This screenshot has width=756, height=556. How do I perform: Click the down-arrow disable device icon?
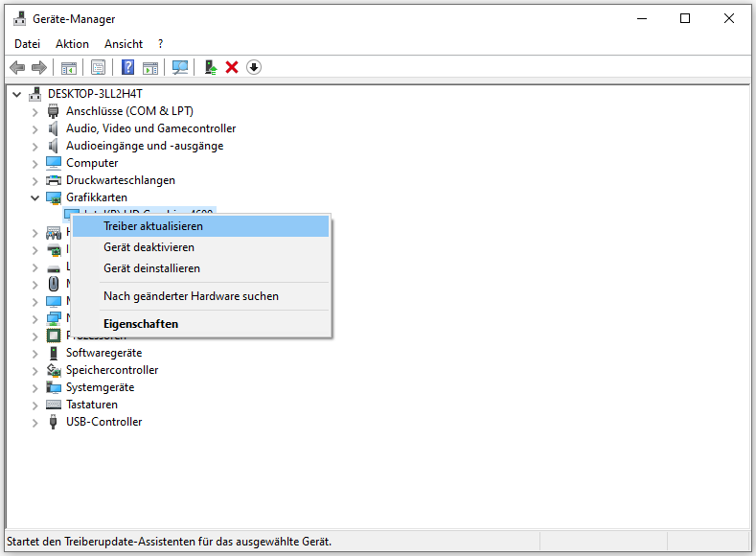[254, 67]
